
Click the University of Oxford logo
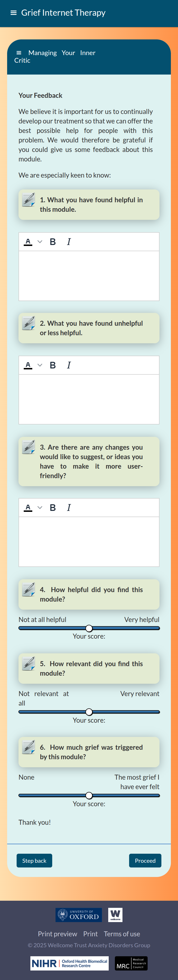click(79, 914)
